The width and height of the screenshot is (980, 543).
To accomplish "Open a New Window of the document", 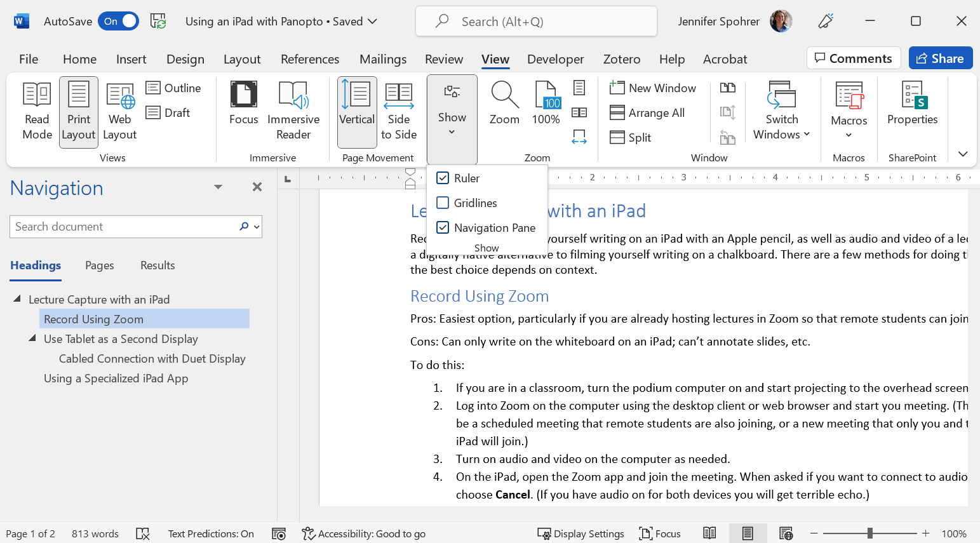I will (x=652, y=88).
